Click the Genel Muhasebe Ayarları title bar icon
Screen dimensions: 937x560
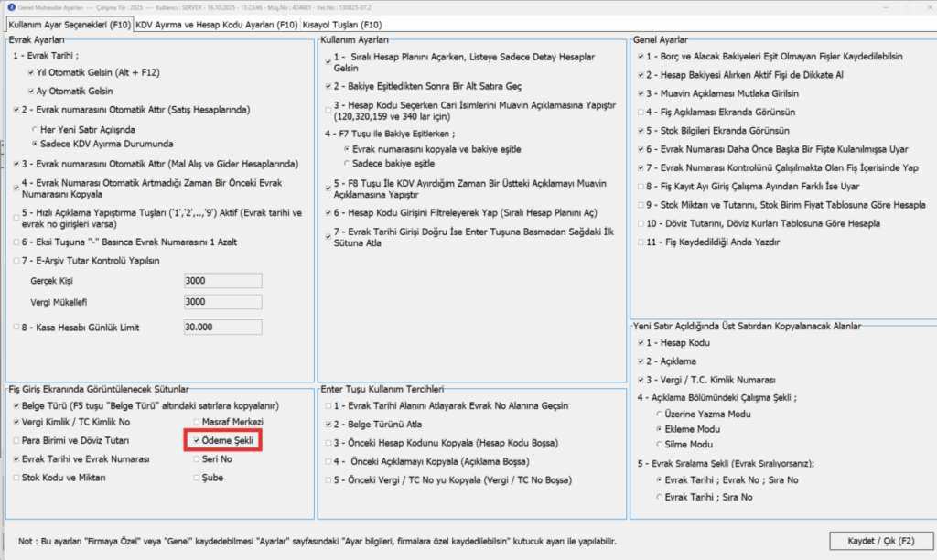click(11, 7)
